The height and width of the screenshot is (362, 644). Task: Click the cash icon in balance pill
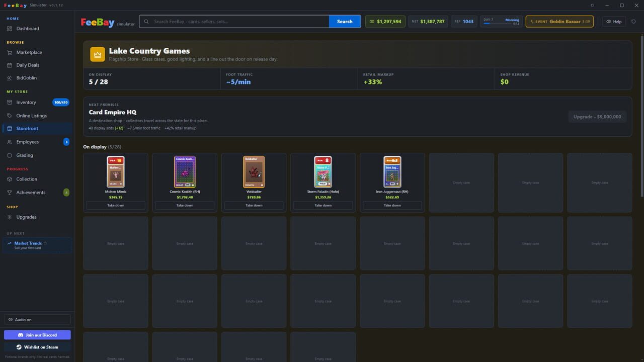[x=372, y=22]
